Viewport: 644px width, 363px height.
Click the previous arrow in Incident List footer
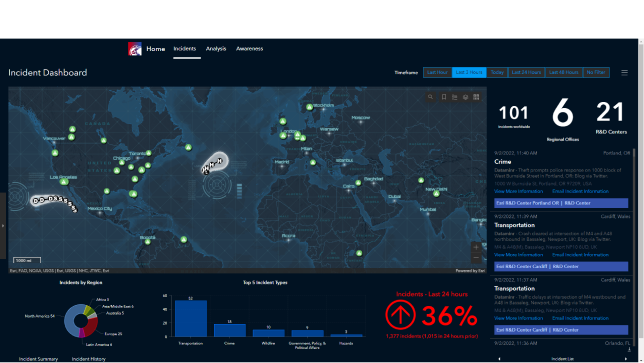tap(499, 358)
